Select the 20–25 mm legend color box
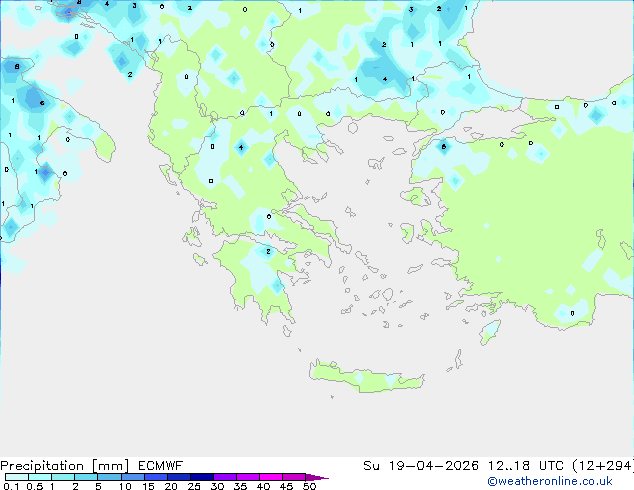The image size is (634, 490). click(178, 477)
